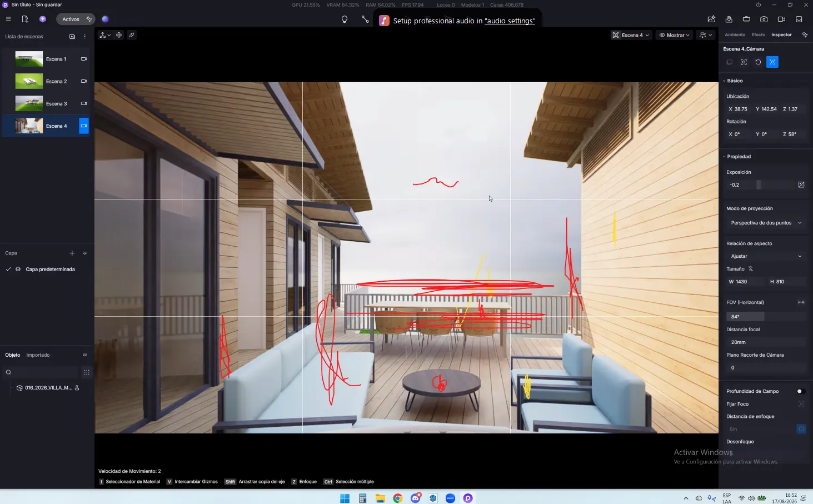This screenshot has width=813, height=504.
Task: Open the Mostrar display dropdown
Action: [x=674, y=35]
